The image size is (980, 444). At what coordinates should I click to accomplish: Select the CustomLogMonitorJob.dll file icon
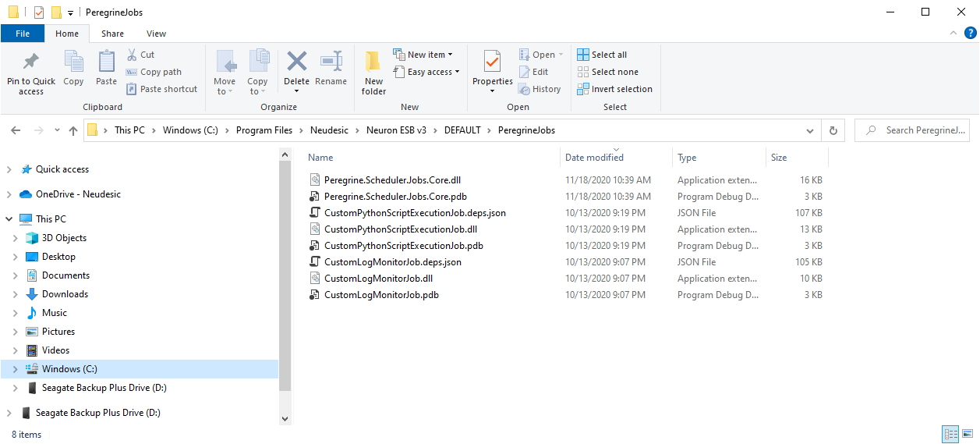314,279
